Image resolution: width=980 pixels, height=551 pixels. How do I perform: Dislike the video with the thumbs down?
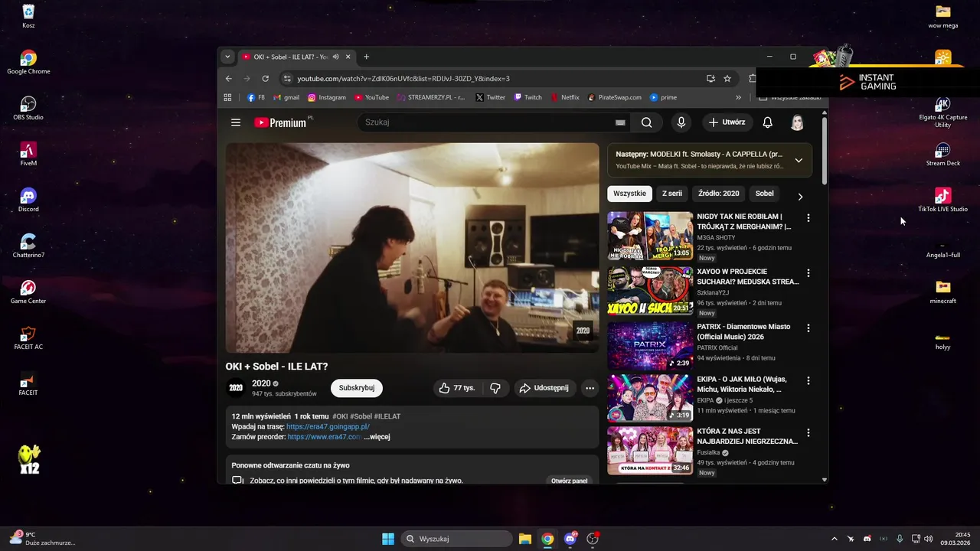(495, 388)
